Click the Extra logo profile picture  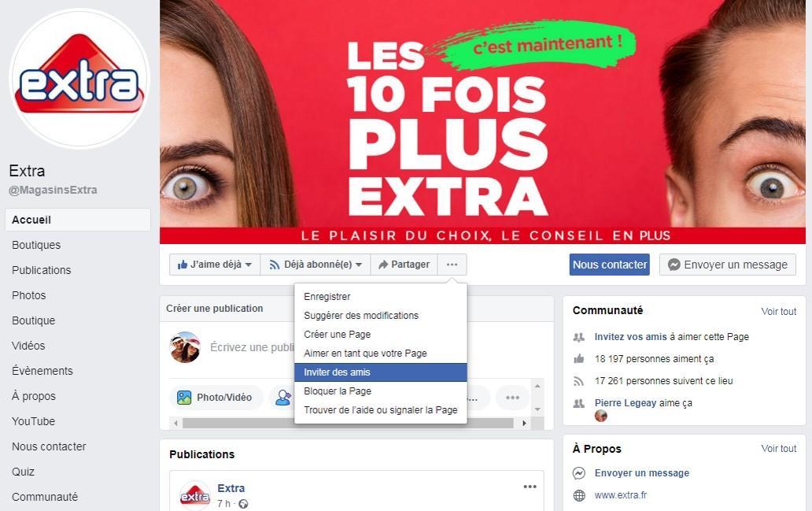coord(79,79)
